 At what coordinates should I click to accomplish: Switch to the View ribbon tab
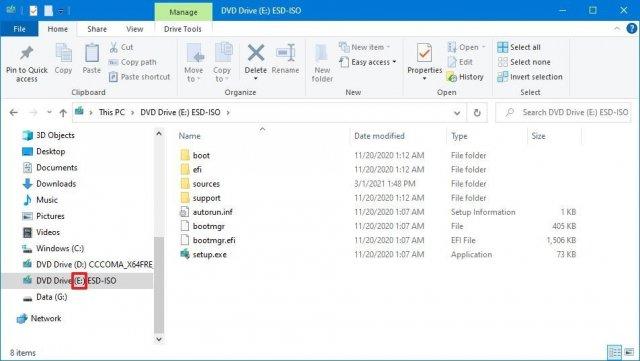(134, 29)
